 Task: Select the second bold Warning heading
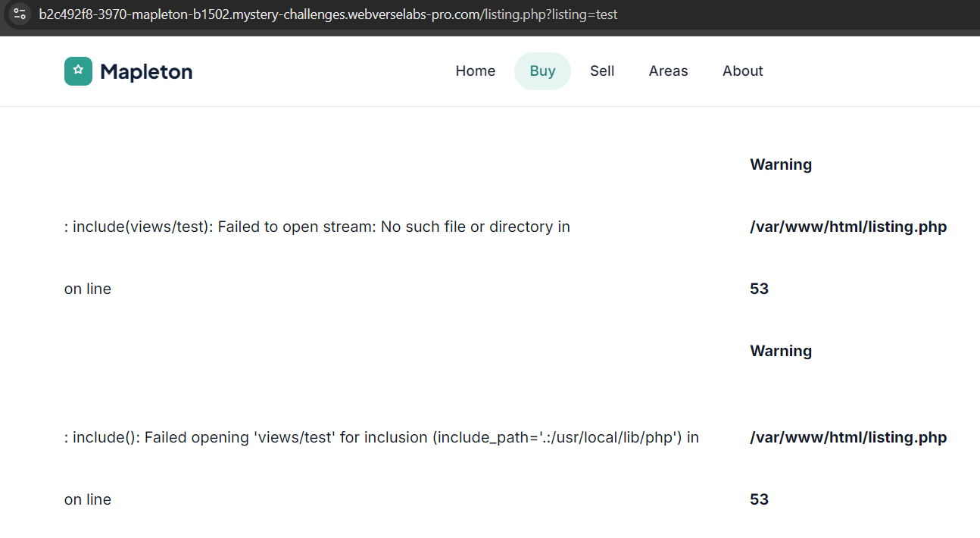(x=781, y=351)
